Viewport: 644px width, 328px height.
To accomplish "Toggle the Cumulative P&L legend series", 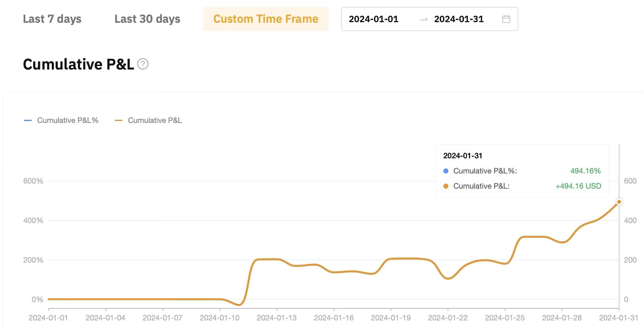I will (148, 120).
